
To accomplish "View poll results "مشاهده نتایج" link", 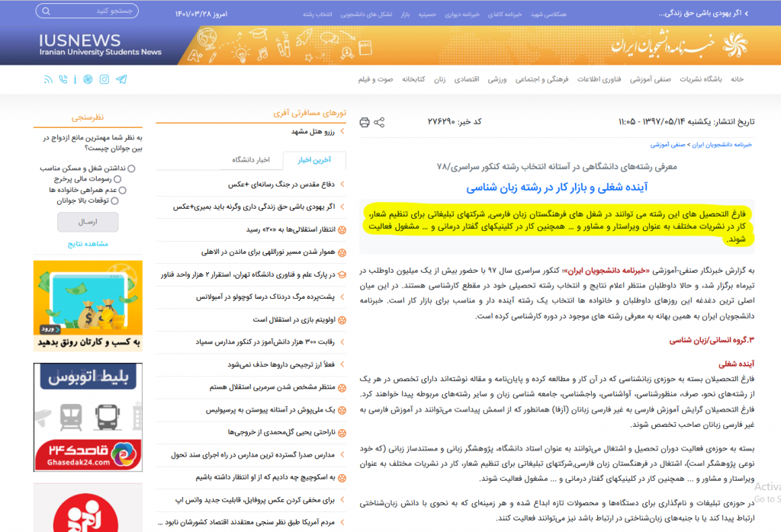I will (88, 244).
